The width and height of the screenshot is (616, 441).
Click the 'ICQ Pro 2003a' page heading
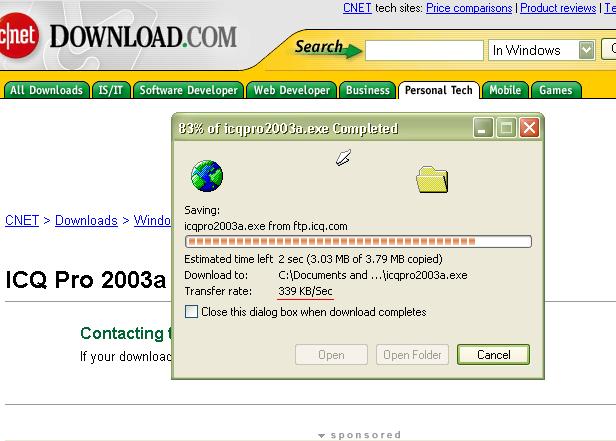(86, 280)
